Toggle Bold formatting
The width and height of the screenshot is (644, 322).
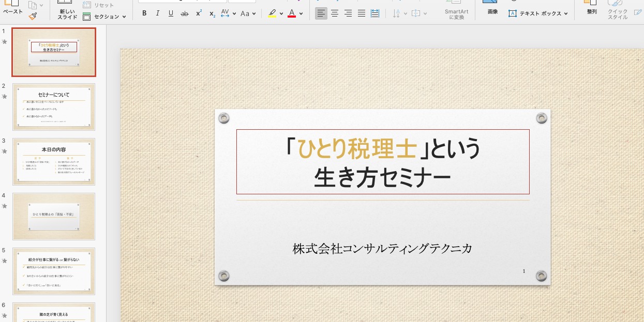coord(144,13)
